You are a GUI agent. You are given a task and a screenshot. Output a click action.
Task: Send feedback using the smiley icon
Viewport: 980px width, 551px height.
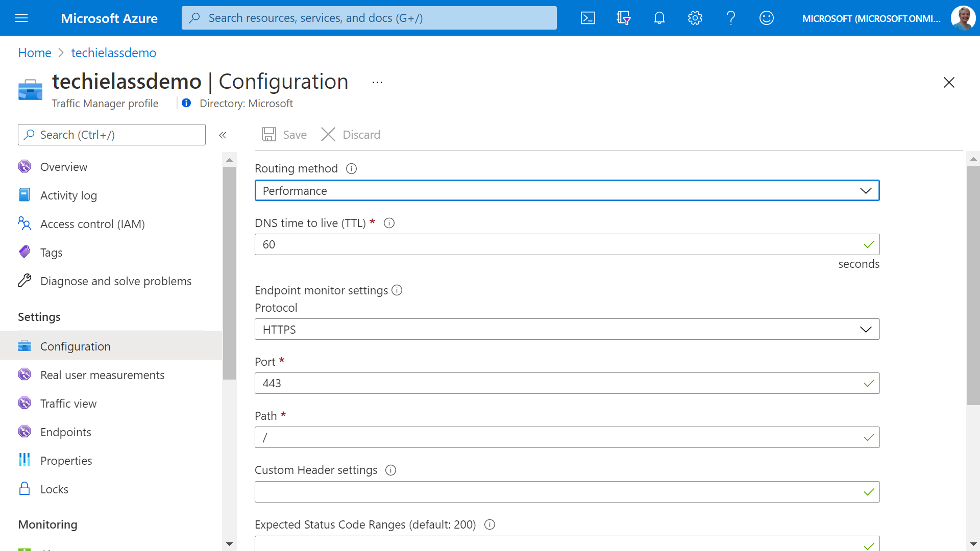click(766, 18)
